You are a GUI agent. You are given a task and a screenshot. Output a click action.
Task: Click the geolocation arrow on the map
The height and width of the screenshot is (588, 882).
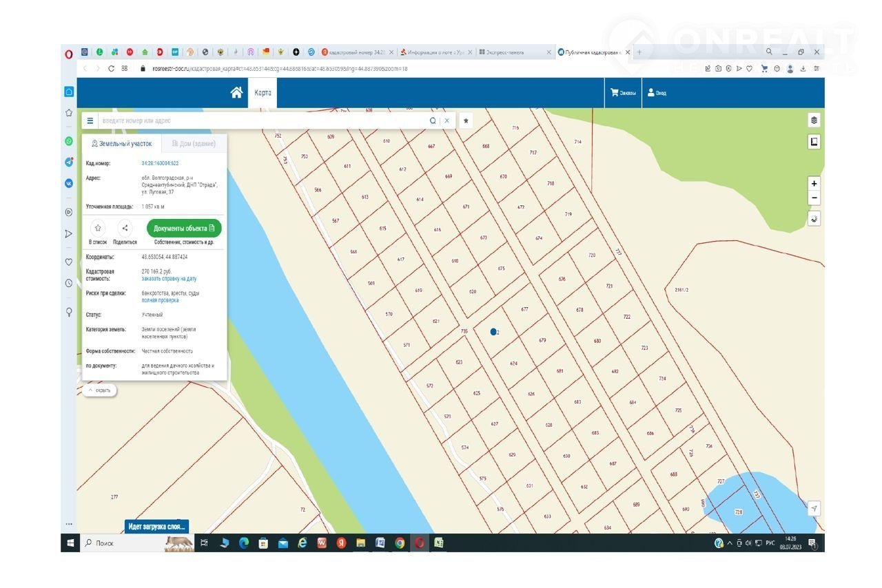coord(814,509)
